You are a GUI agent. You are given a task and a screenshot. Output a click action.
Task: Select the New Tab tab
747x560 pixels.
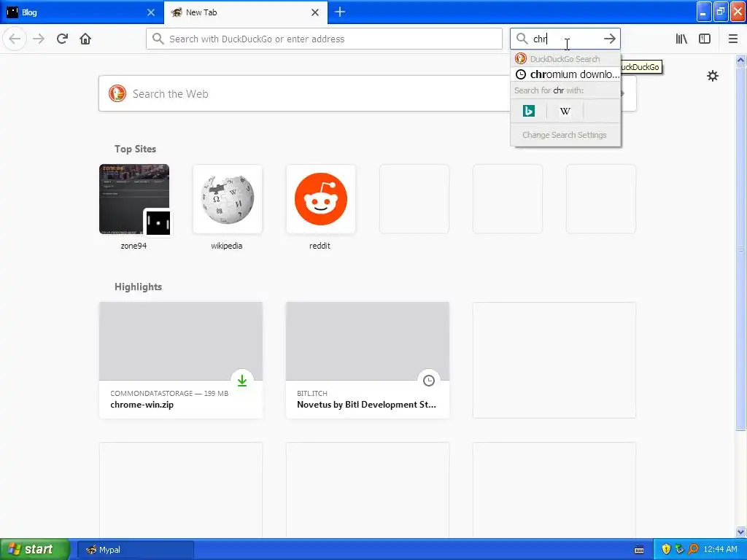246,12
